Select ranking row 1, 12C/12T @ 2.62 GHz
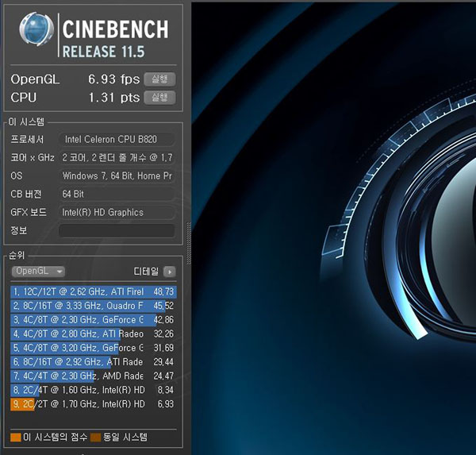The width and height of the screenshot is (476, 455). [94, 291]
